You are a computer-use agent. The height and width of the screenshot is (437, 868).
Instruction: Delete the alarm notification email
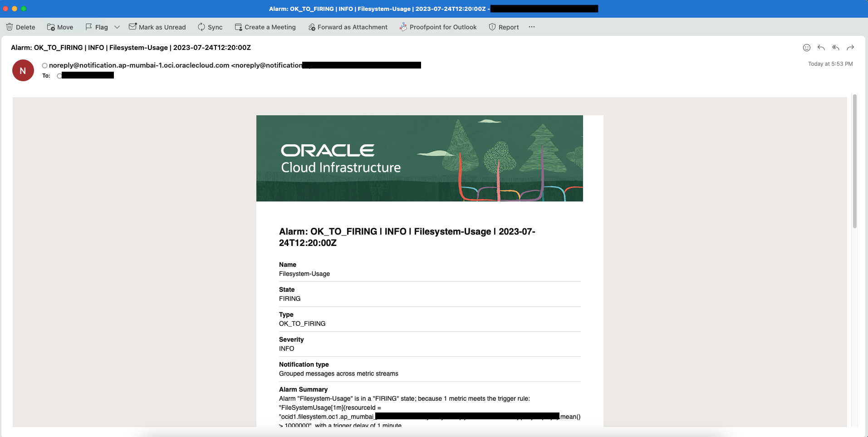[x=20, y=27]
